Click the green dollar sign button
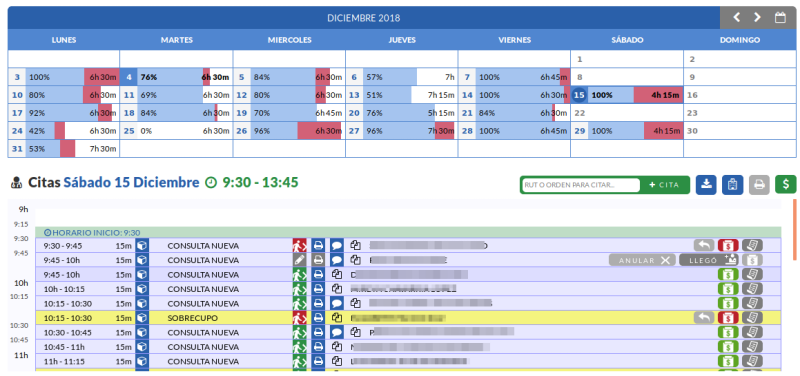This screenshot has width=800, height=376. [786, 185]
